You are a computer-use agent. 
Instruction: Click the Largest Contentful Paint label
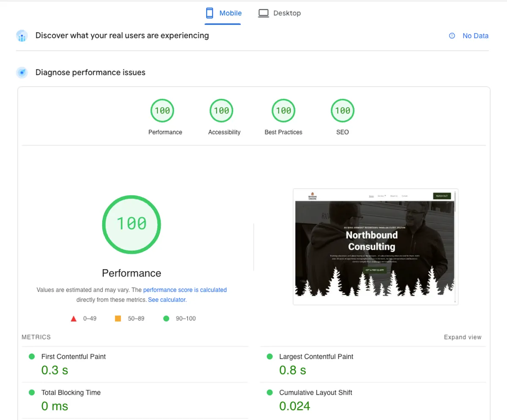coord(316,357)
